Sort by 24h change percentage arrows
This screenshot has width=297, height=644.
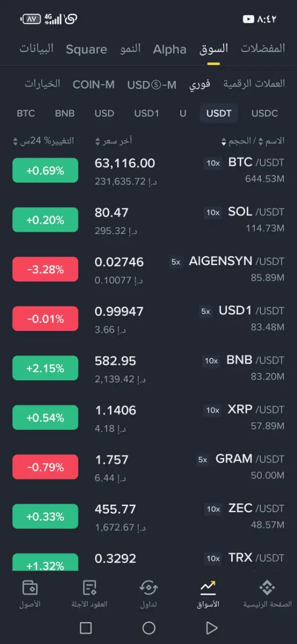(15, 141)
